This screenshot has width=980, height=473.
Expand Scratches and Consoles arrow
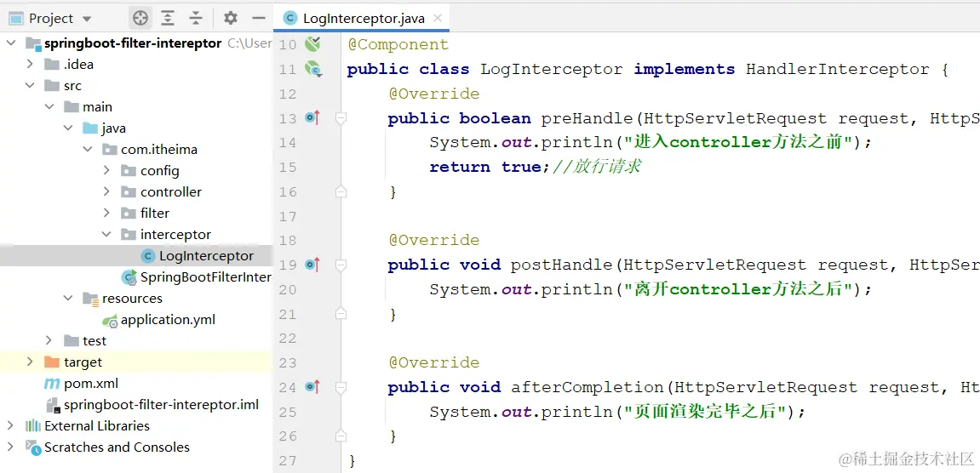[x=10, y=447]
